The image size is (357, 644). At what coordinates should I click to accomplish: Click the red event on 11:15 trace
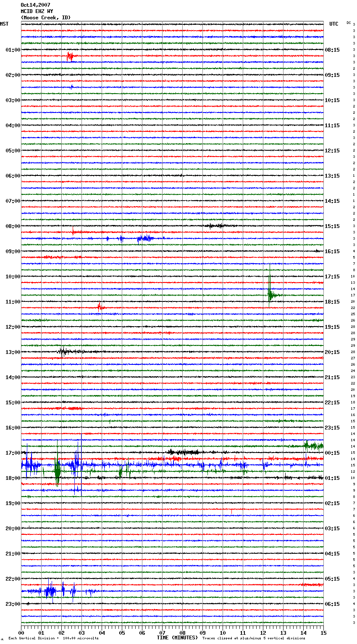pyautogui.click(x=100, y=308)
